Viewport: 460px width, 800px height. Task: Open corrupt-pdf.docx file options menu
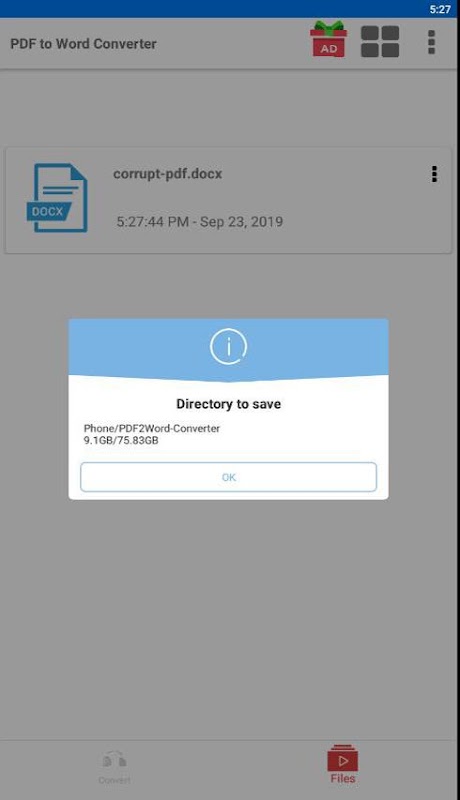point(434,174)
